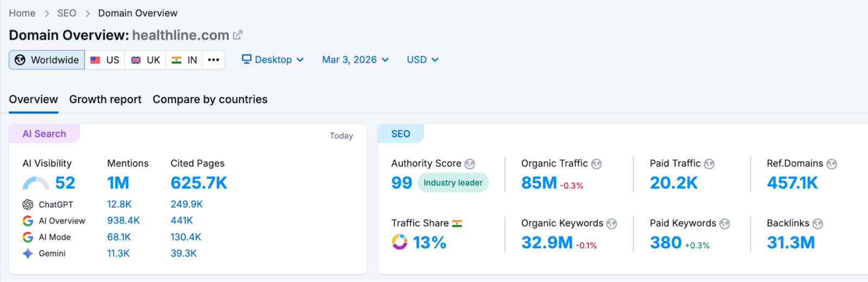
Task: Click the globe icon beside Paid Keywords
Action: pyautogui.click(x=724, y=223)
